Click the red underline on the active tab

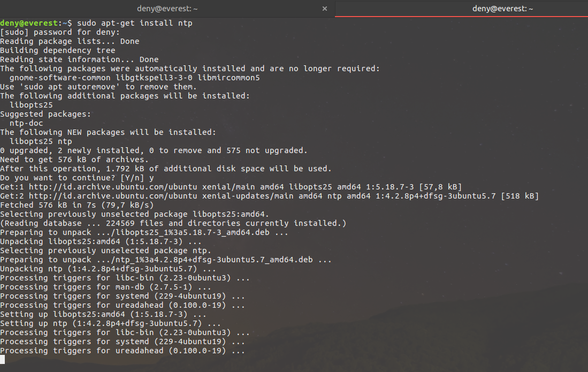tap(461, 18)
